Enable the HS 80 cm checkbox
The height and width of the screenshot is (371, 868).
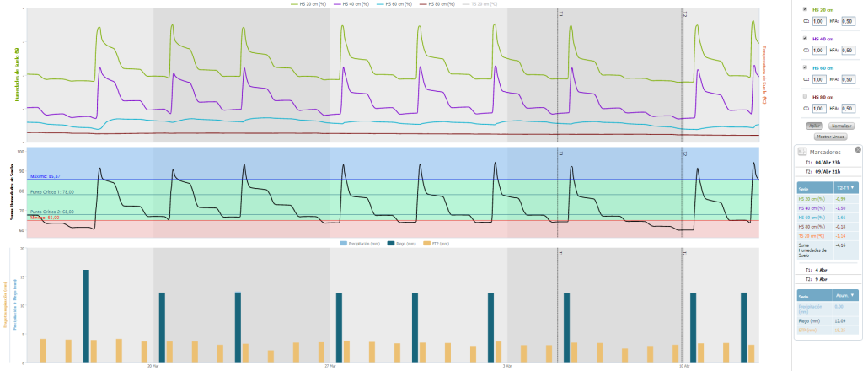805,97
